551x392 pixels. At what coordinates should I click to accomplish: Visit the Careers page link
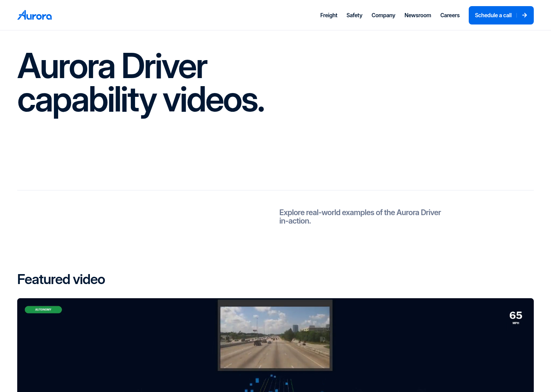click(x=450, y=15)
